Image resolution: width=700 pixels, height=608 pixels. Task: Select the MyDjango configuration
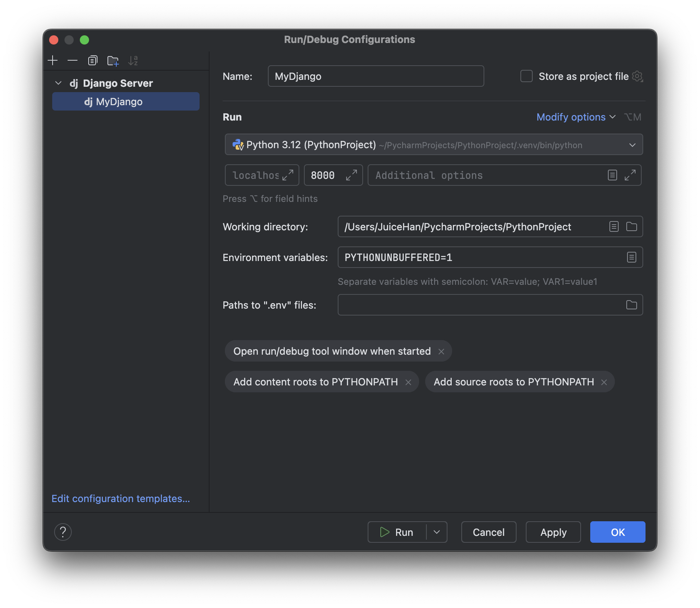coord(126,101)
